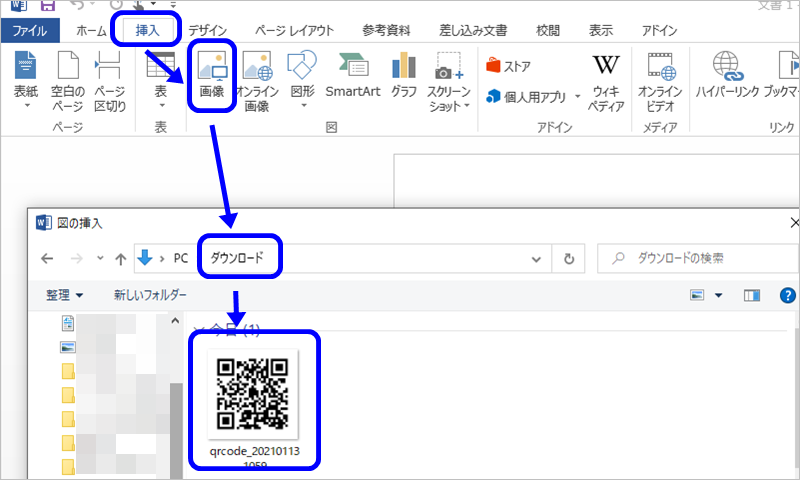
Task: Insert a SmartArt graphic
Action: 353,75
